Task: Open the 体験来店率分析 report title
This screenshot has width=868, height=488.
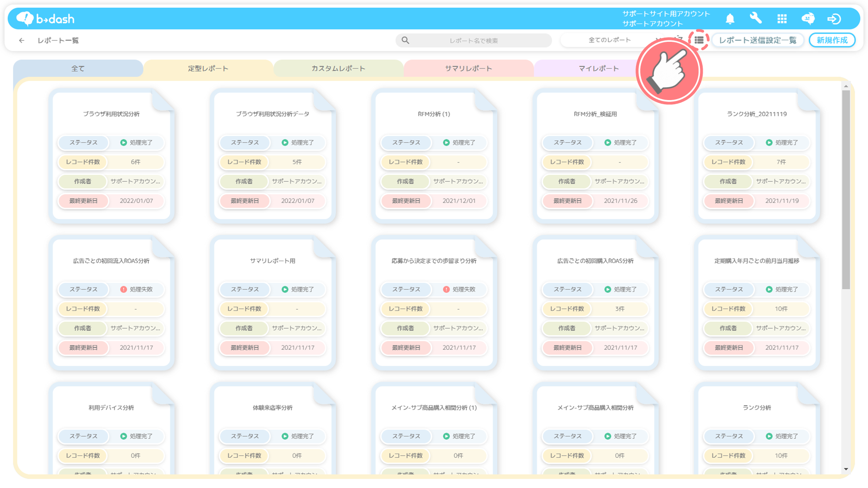Action: point(272,408)
